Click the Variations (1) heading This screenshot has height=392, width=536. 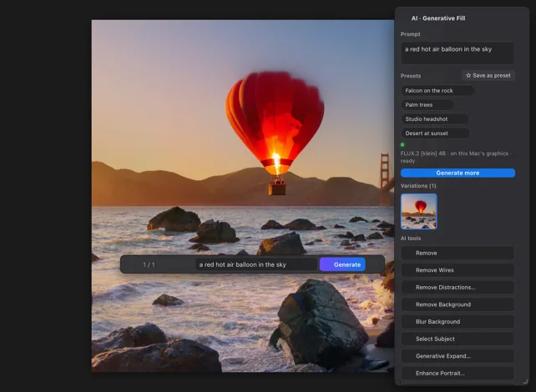(418, 186)
